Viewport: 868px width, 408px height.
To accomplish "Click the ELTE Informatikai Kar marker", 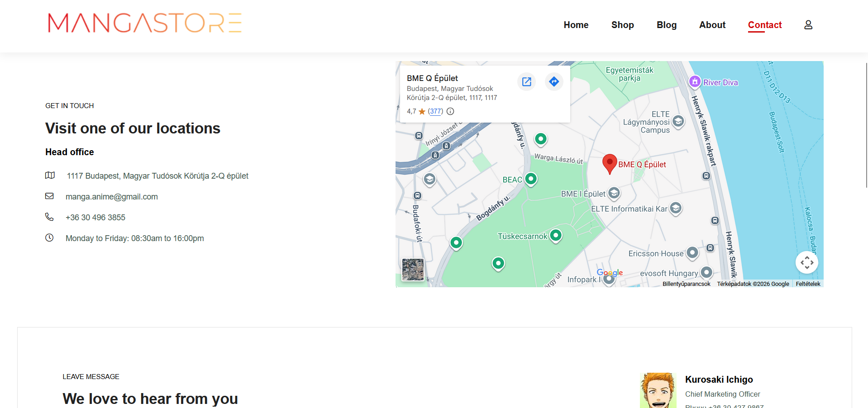I will (x=675, y=208).
